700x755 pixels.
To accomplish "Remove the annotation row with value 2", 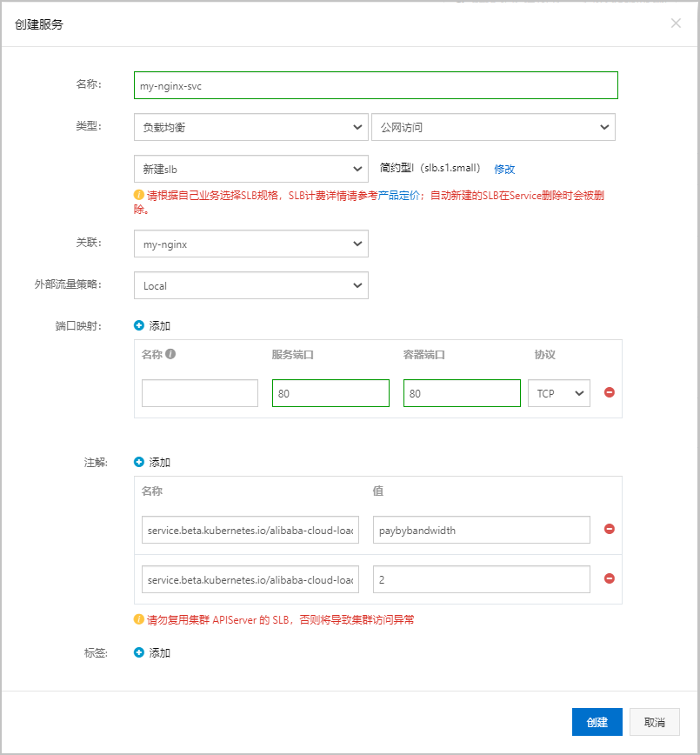I will 610,578.
